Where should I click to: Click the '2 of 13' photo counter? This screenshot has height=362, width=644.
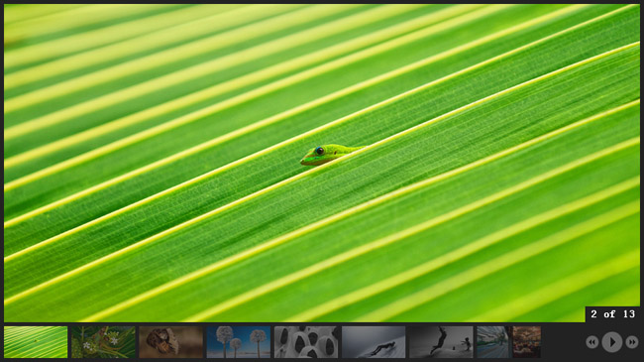click(x=612, y=314)
